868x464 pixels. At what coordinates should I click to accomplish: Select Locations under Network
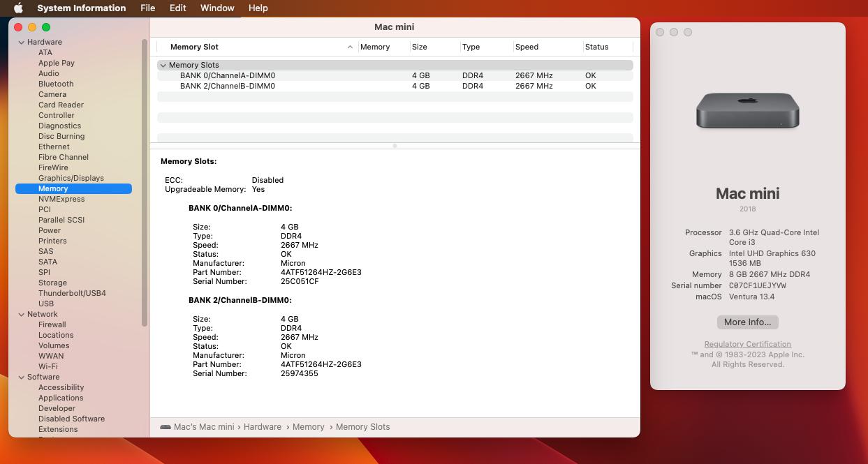tap(56, 335)
